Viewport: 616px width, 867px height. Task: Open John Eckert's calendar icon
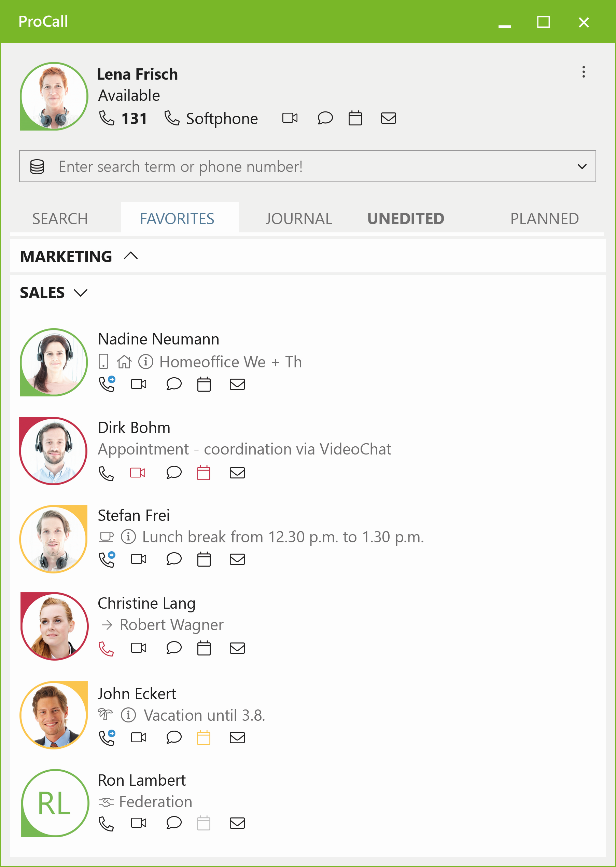pyautogui.click(x=204, y=737)
